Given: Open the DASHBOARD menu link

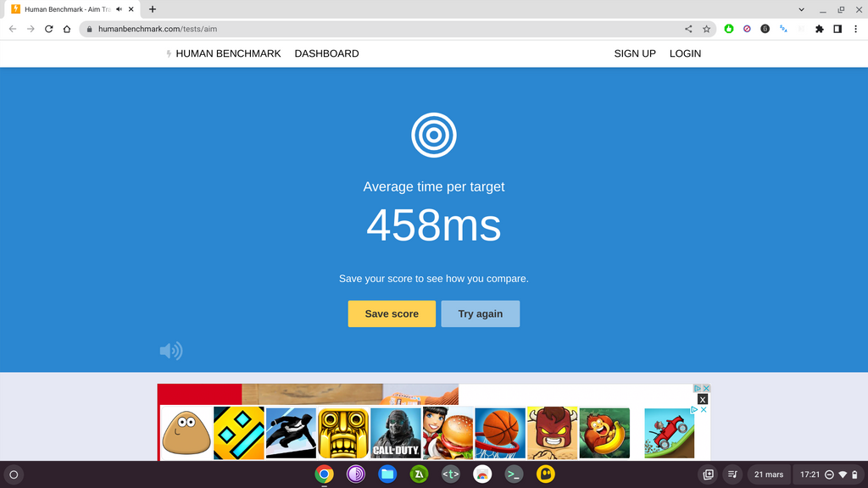Looking at the screenshot, I should click(x=326, y=53).
